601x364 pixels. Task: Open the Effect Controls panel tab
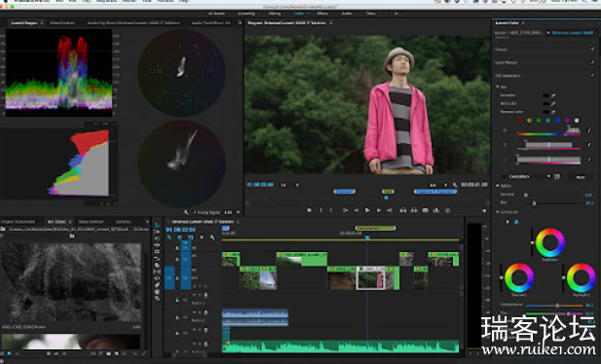tap(62, 23)
